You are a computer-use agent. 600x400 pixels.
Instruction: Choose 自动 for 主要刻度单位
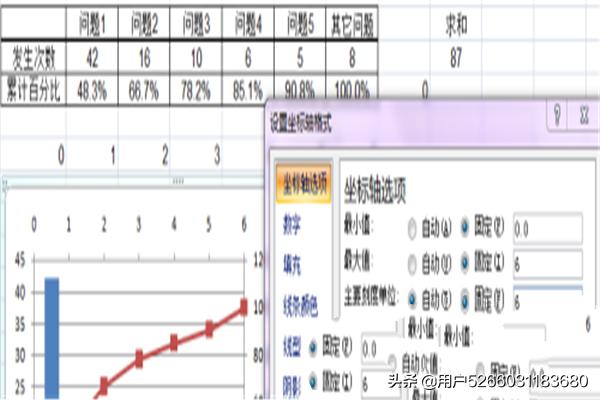(x=414, y=299)
